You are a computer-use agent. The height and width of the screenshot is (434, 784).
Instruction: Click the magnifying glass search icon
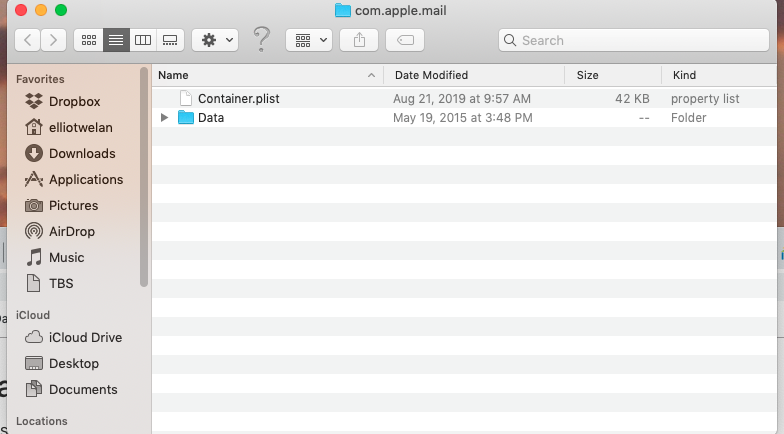(510, 40)
